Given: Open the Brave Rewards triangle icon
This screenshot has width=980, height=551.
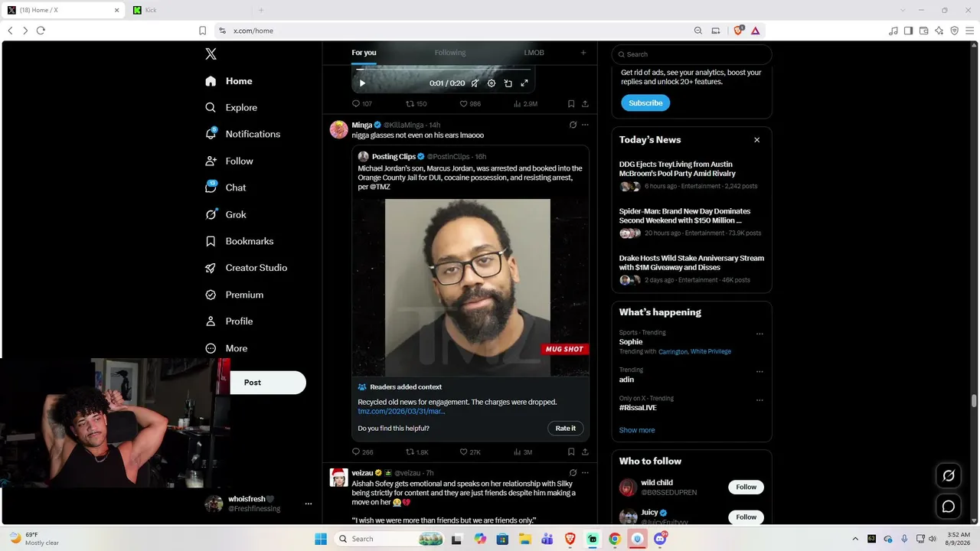Looking at the screenshot, I should click(x=755, y=31).
